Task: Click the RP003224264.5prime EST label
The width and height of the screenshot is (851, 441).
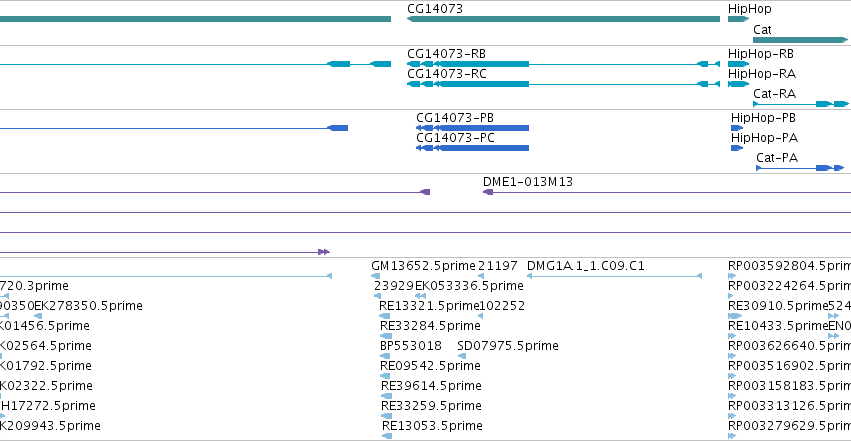Action: coord(789,286)
